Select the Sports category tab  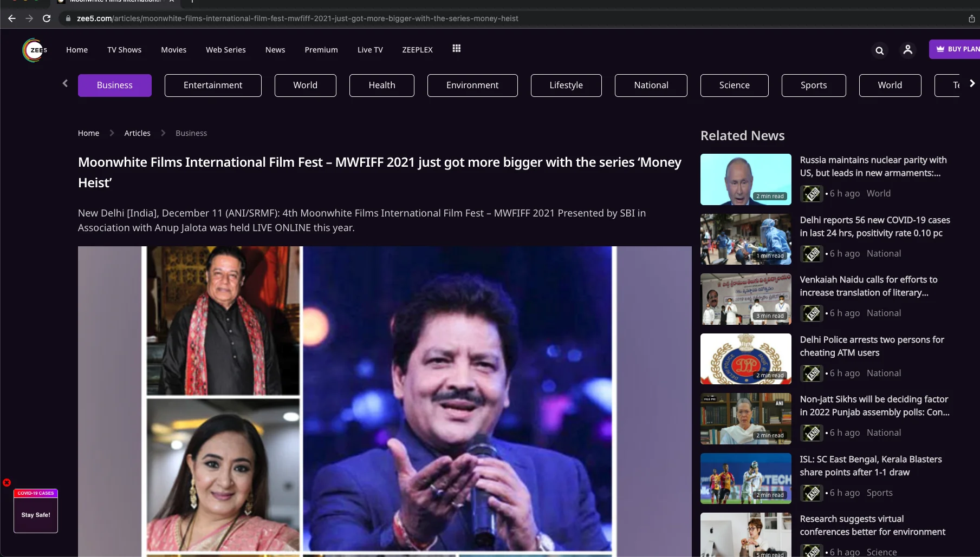(x=814, y=86)
